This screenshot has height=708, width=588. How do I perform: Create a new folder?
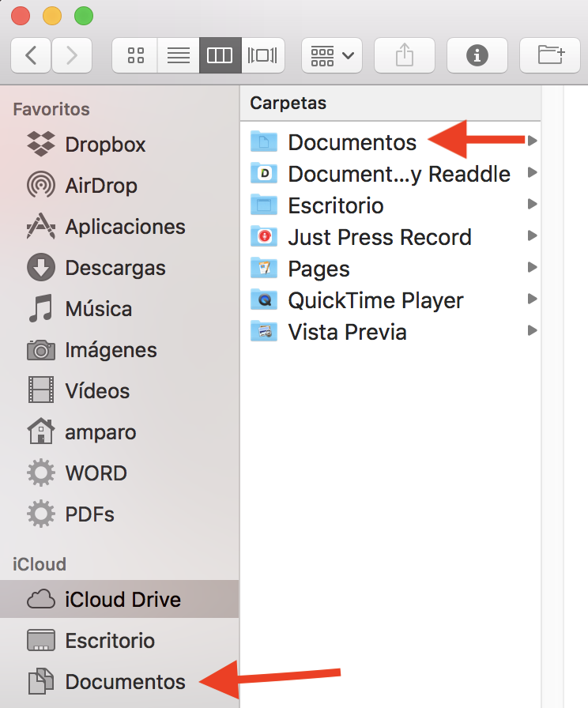(x=550, y=55)
